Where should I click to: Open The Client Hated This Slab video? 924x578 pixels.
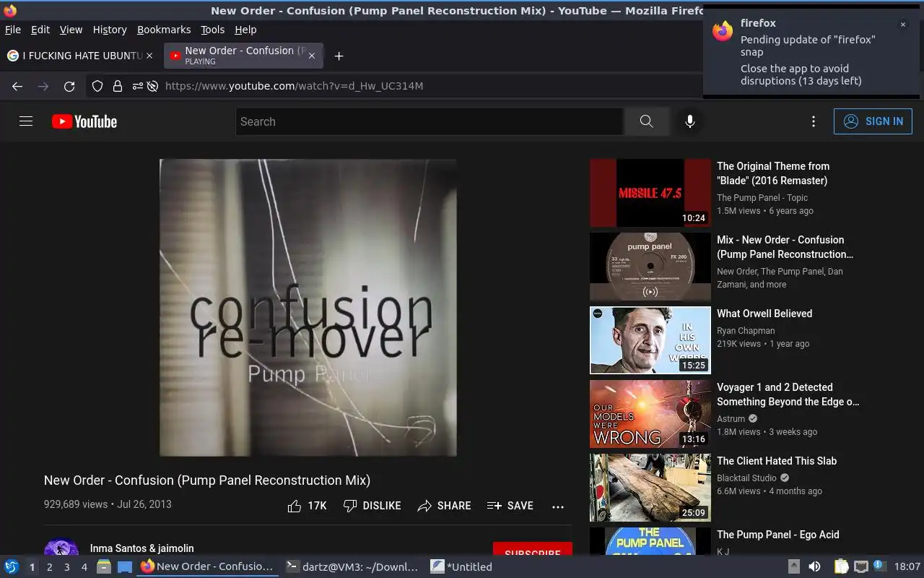tap(777, 461)
